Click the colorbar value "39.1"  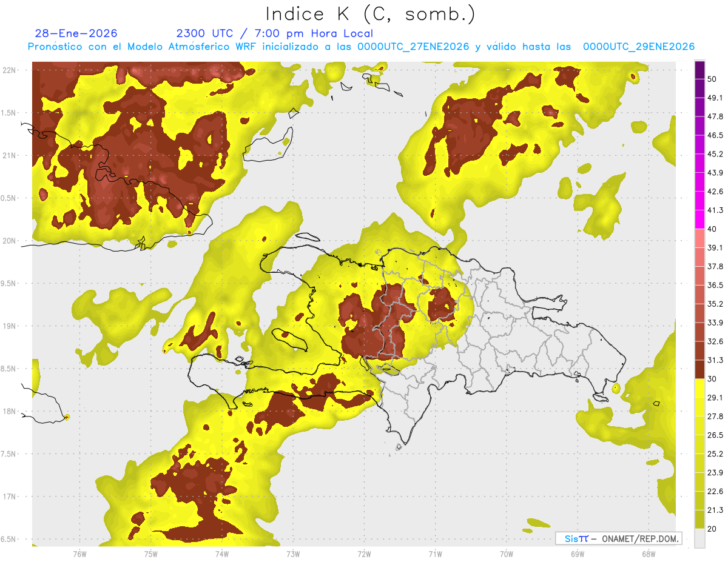(715, 247)
